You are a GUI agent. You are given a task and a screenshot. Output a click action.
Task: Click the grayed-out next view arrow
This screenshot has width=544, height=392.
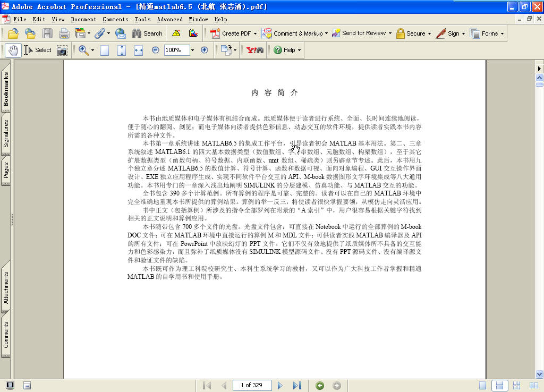pos(336,386)
